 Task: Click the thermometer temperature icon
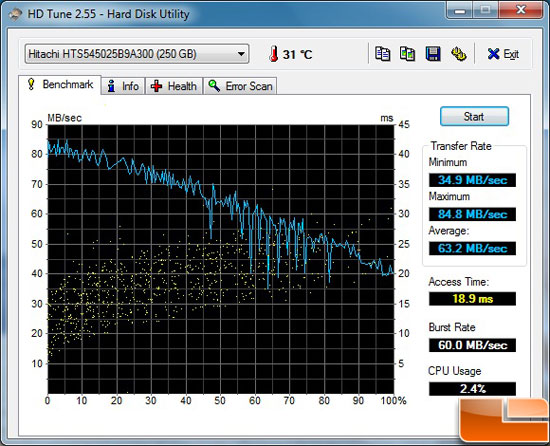(x=274, y=54)
